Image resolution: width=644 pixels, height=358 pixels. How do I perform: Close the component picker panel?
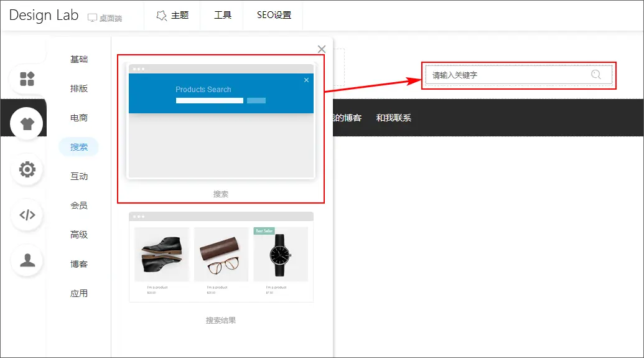(321, 49)
